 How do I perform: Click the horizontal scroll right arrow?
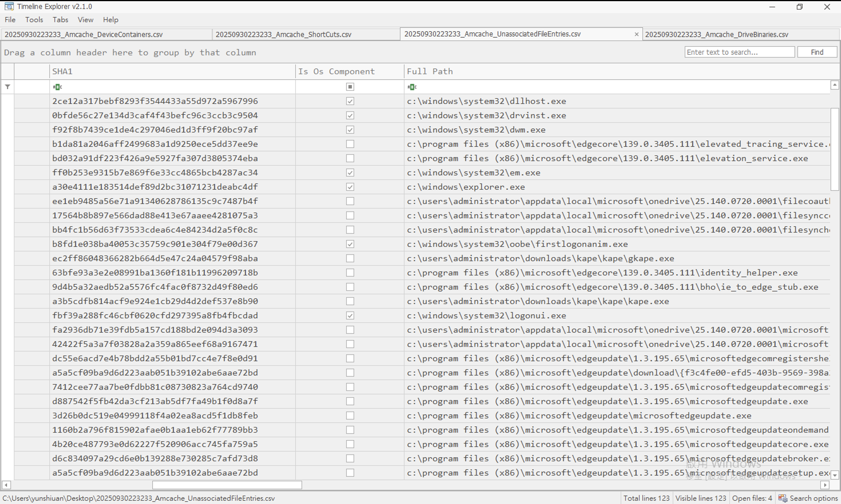pos(825,485)
